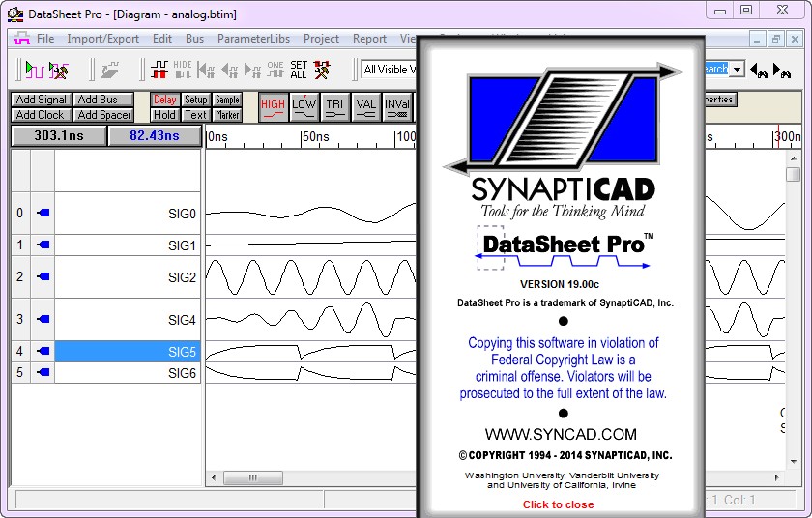The height and width of the screenshot is (518, 812).
Task: Click the SIG5 blue direction icon
Action: pyautogui.click(x=43, y=351)
